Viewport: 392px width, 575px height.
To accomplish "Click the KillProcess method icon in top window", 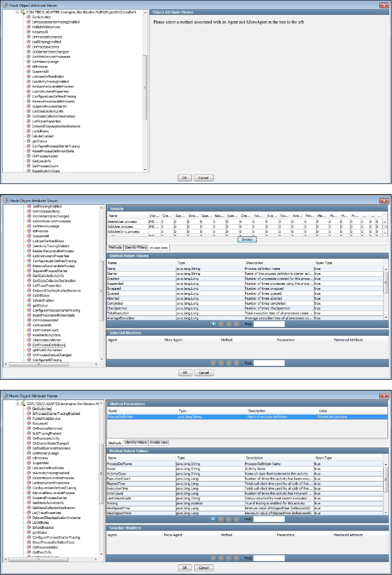I will coord(29,67).
